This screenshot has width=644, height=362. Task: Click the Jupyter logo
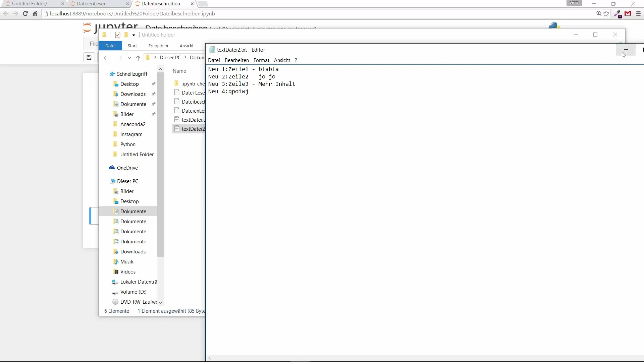coord(110,27)
